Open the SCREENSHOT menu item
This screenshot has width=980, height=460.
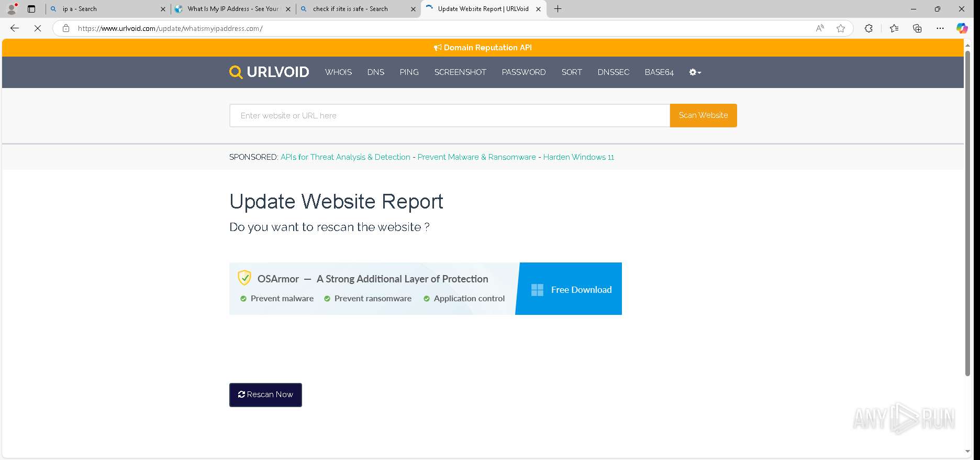tap(460, 72)
